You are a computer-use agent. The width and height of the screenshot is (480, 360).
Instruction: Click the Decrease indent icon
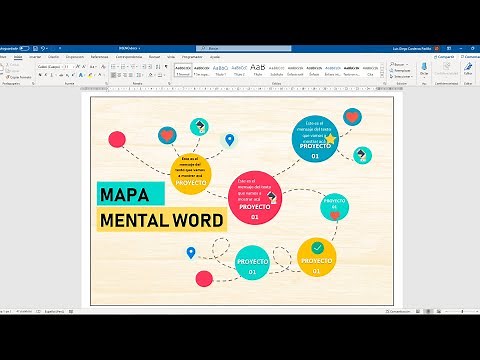pos(144,67)
